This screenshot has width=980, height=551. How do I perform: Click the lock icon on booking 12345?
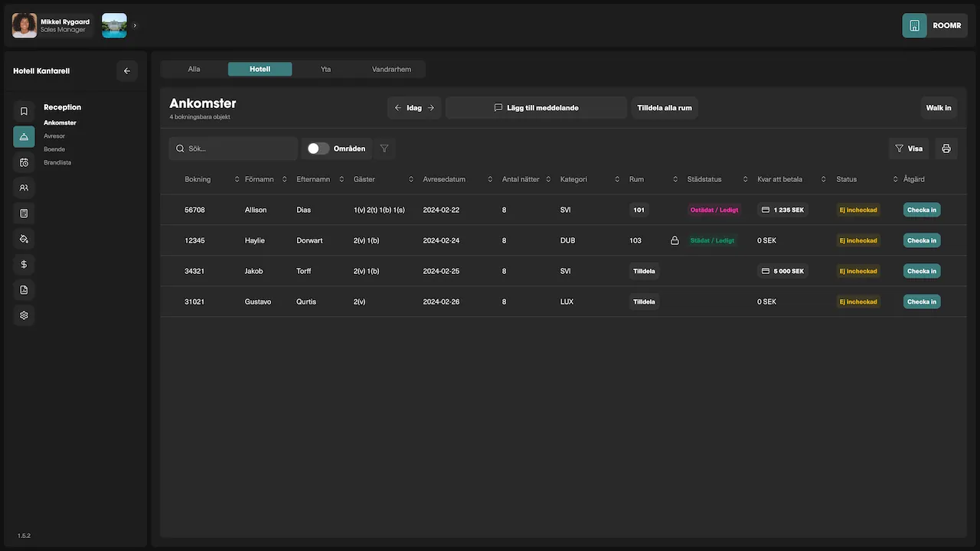(675, 240)
